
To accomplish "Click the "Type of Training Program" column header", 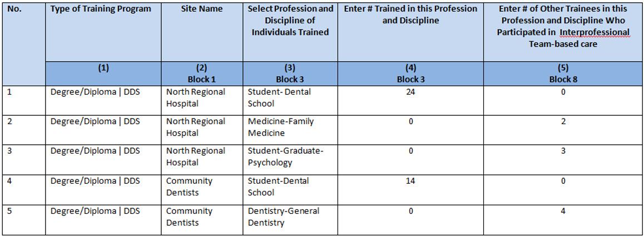I will point(100,9).
